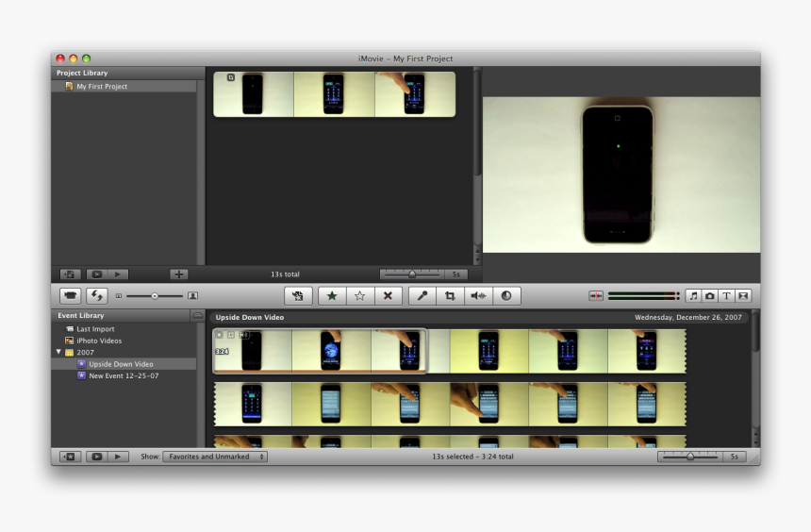Click large thumbnail size icon
Screen dimensions: 811x532
192,296
